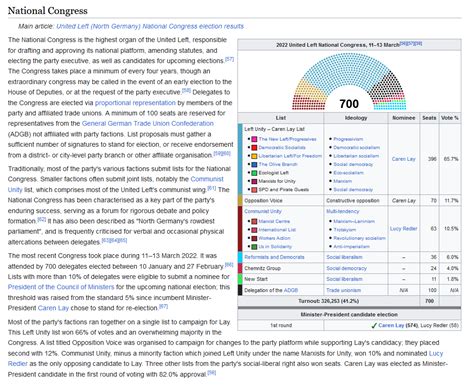Open Social liberalism link in New Start row

pyautogui.click(x=344, y=279)
